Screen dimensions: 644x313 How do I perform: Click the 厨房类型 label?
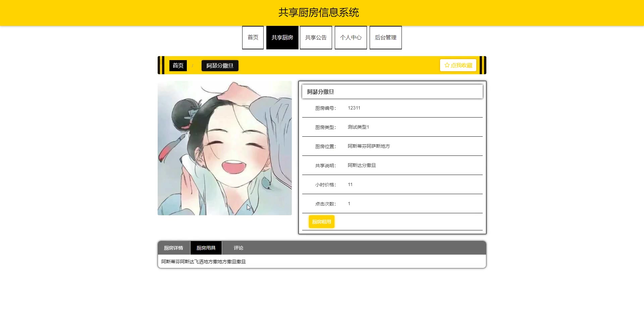(x=325, y=127)
